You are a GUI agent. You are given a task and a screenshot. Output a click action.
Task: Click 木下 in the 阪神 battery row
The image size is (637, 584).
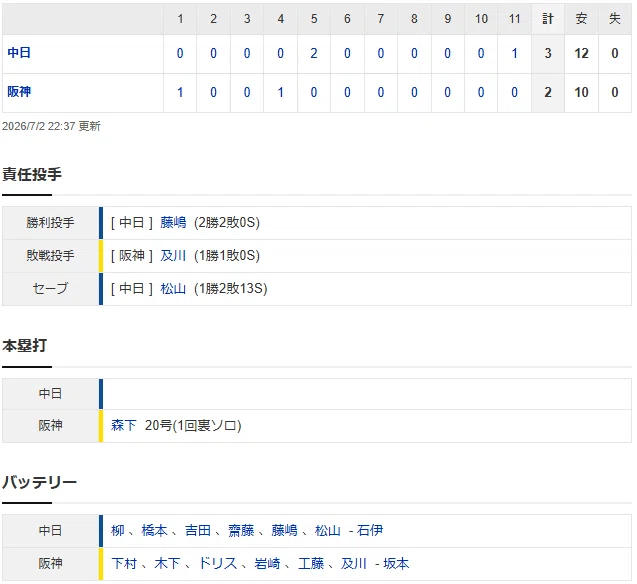tap(167, 563)
